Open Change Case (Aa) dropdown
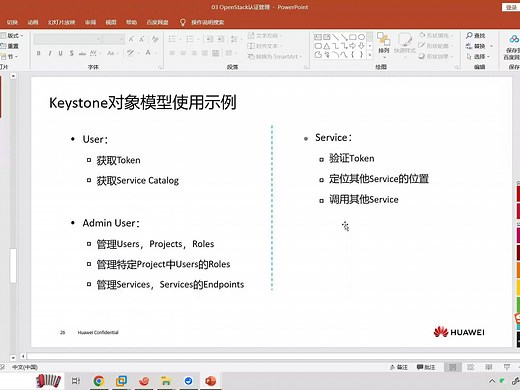Viewport: 520px width, 390px height. [112, 53]
